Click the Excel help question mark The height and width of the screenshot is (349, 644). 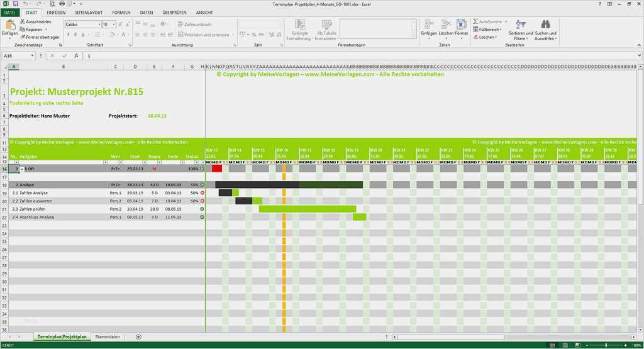pyautogui.click(x=599, y=4)
